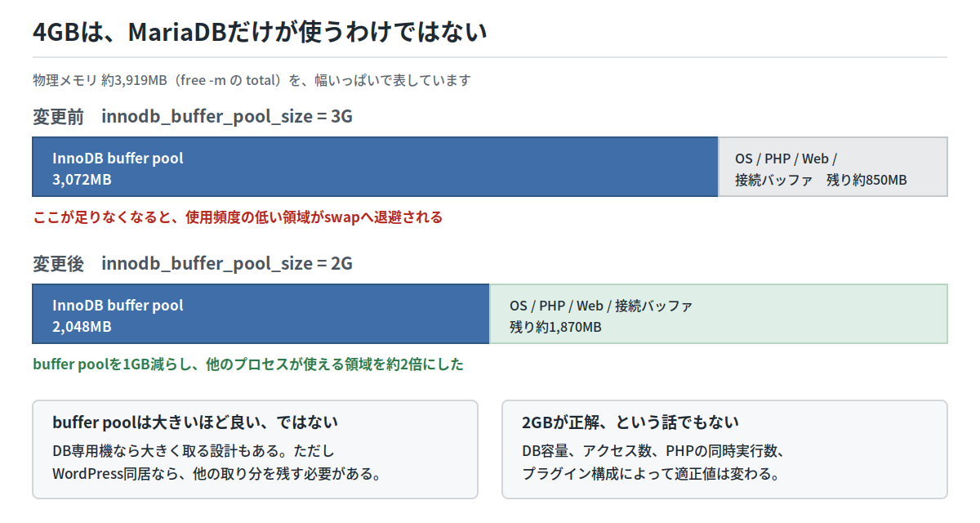Click the line 'プラグイン構成によって適正値は変わる。'
The width and height of the screenshot is (980, 523).
(651, 473)
